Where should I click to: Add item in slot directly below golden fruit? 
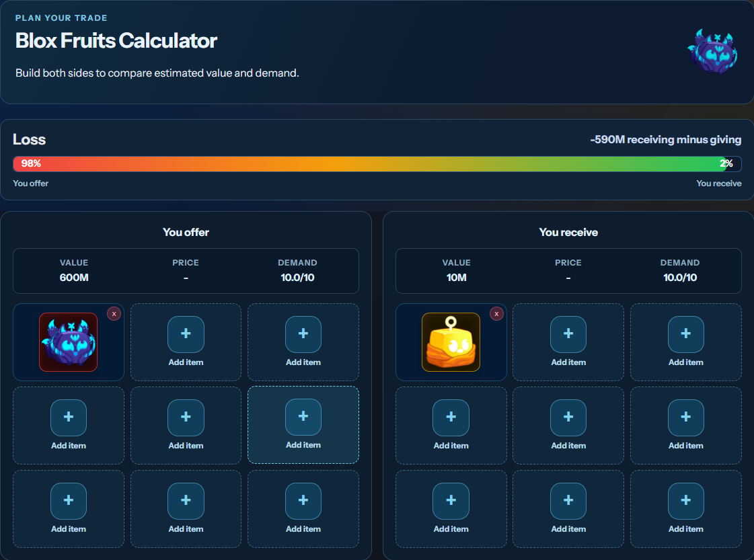click(x=451, y=426)
